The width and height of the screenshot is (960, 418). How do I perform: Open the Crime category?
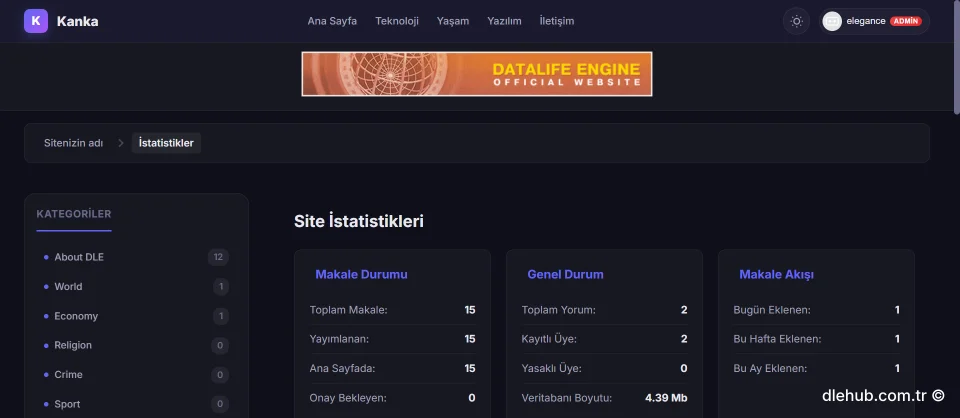[69, 375]
